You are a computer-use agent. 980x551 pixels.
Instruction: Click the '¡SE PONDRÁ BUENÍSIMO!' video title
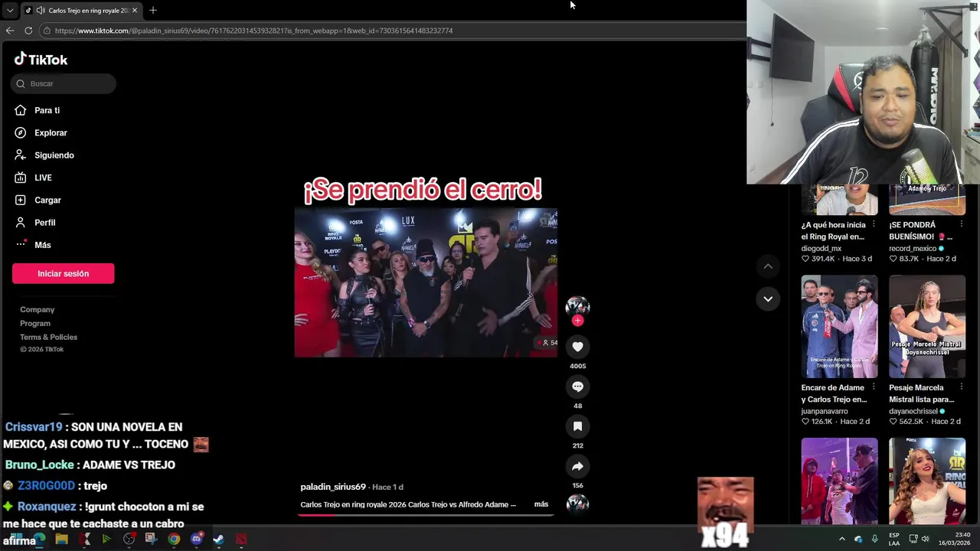[920, 231]
